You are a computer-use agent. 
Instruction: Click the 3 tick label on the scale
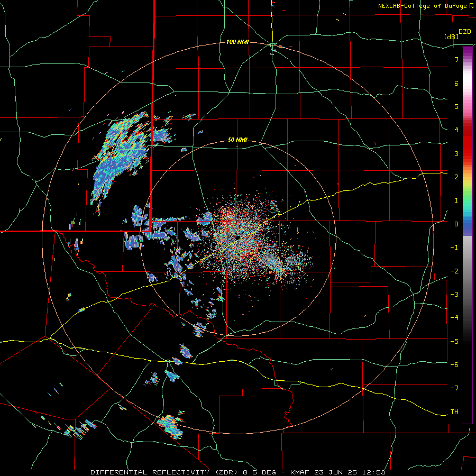click(x=456, y=153)
